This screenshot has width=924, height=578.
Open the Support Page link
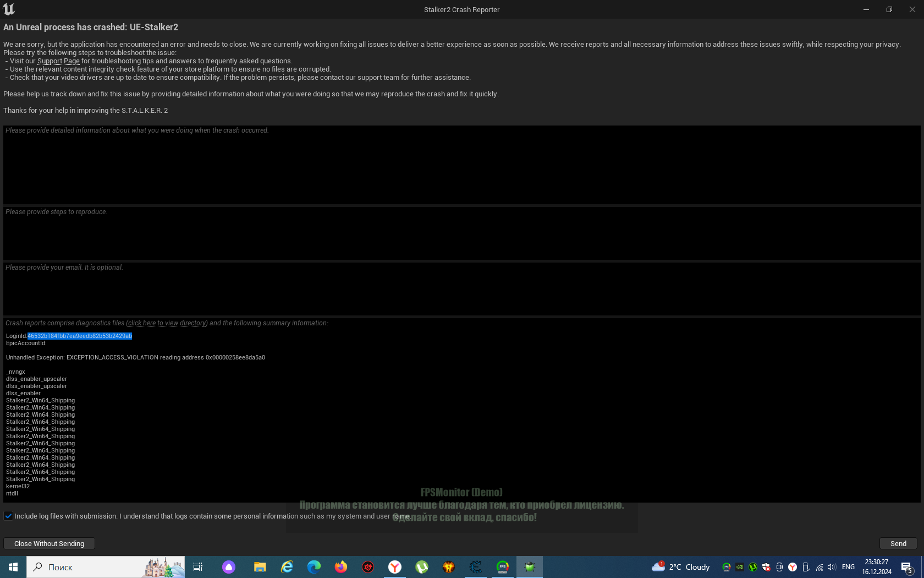[x=58, y=61]
